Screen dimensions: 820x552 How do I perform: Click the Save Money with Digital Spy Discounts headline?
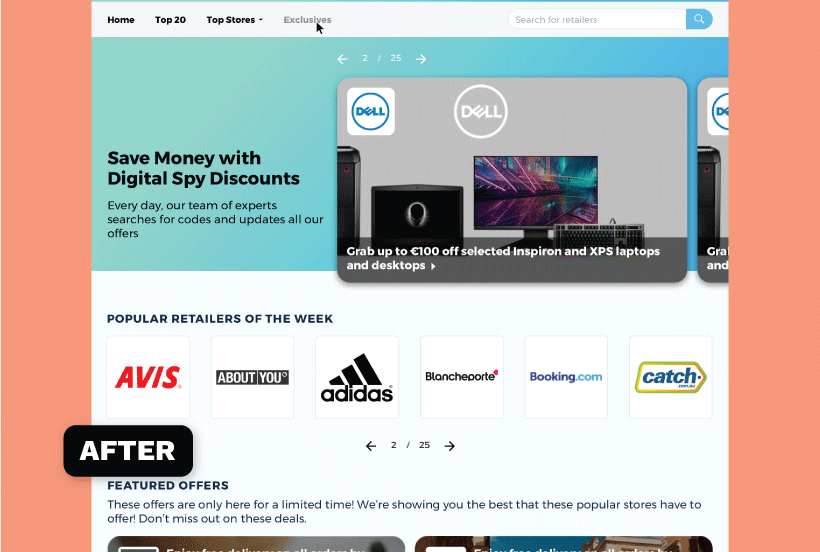click(x=203, y=168)
